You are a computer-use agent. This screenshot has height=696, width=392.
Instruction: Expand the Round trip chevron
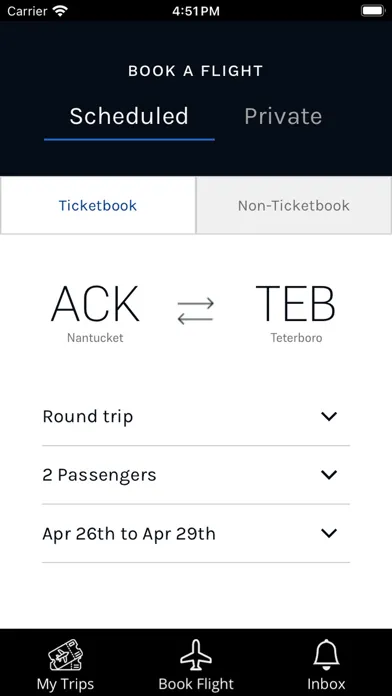point(329,416)
